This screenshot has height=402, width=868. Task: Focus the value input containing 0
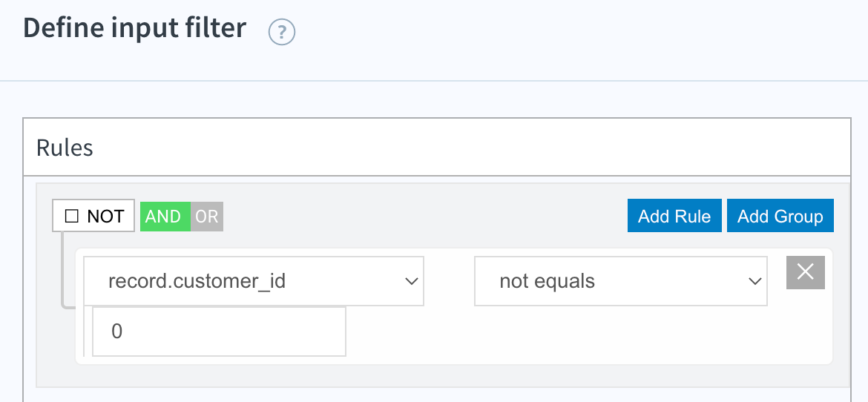pos(219,331)
